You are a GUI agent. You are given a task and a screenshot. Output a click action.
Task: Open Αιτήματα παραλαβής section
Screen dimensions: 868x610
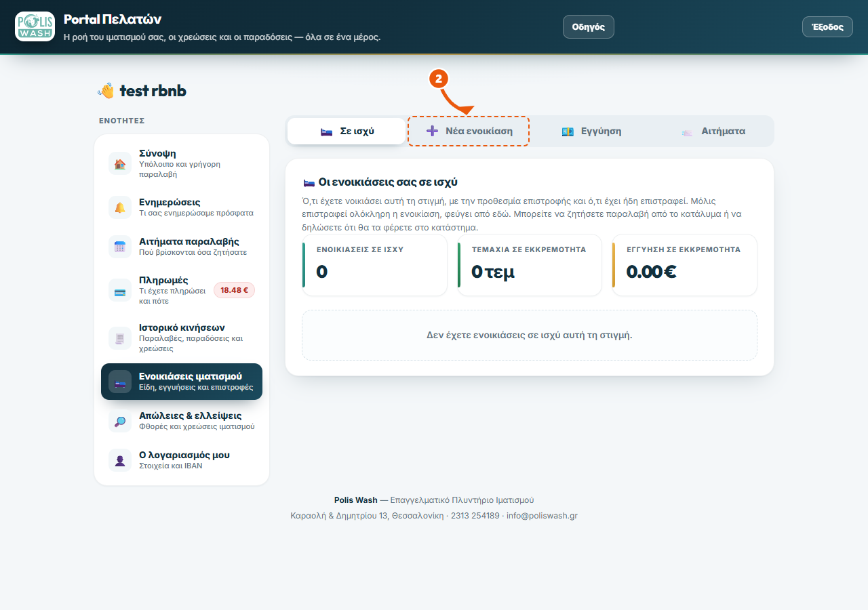click(x=182, y=247)
